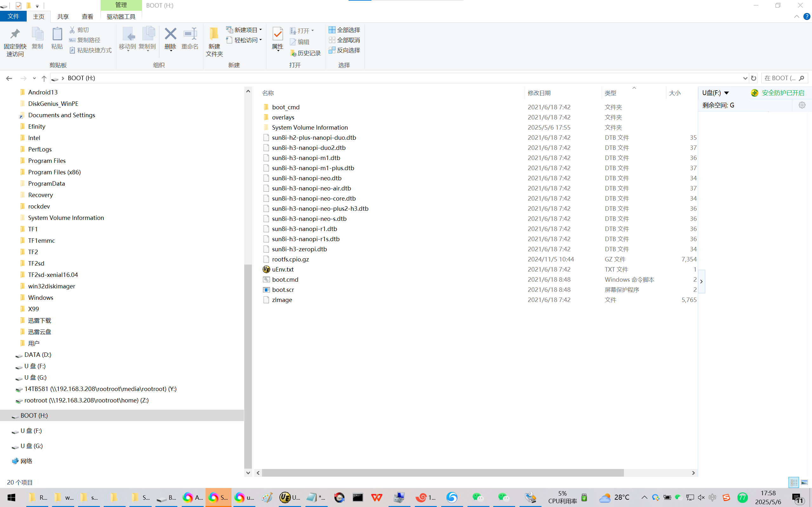Switch to large icons view mode
812x507 pixels.
pyautogui.click(x=804, y=482)
